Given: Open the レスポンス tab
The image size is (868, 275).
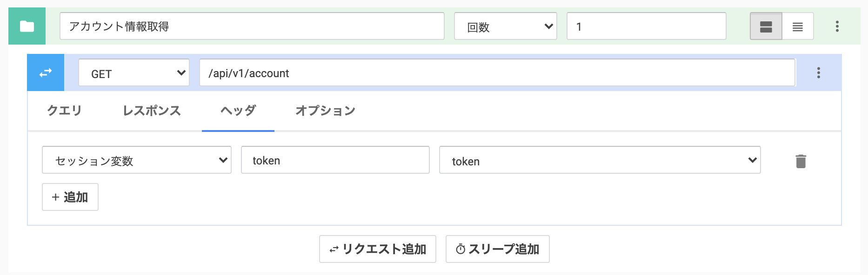Looking at the screenshot, I should (152, 111).
